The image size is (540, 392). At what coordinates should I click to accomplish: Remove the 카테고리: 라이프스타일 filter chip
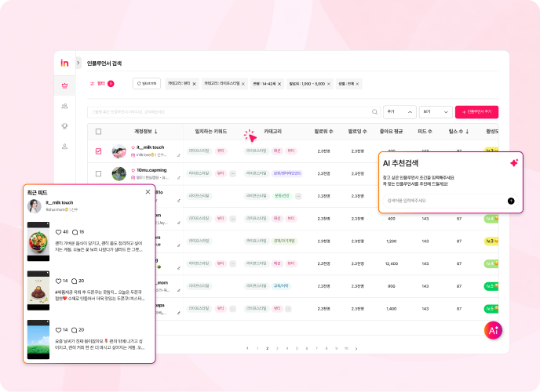243,84
